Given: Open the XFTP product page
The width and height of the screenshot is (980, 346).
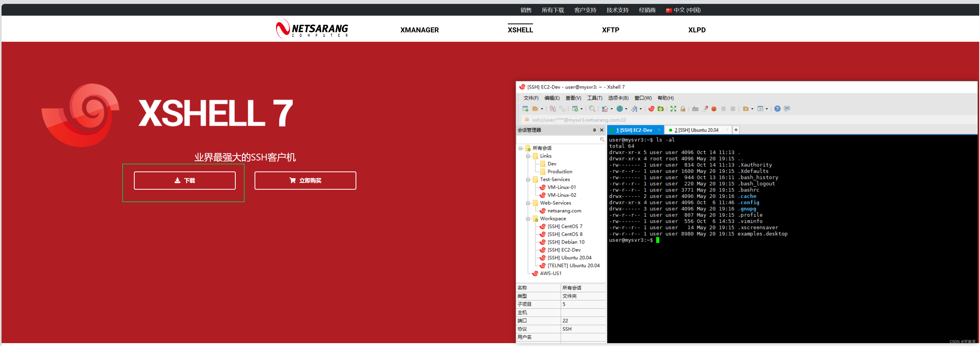Looking at the screenshot, I should (x=610, y=30).
